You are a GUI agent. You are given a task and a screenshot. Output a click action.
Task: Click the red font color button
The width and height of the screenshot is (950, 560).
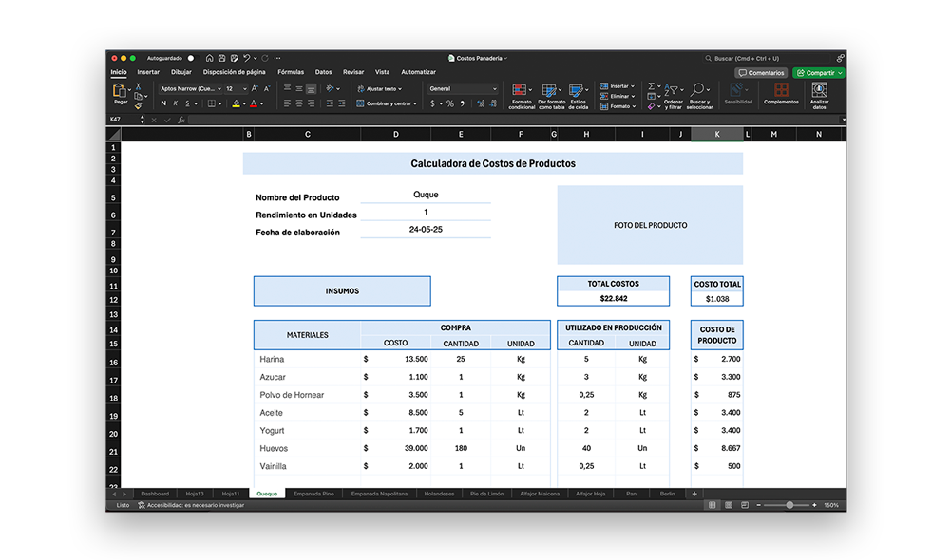coord(254,103)
